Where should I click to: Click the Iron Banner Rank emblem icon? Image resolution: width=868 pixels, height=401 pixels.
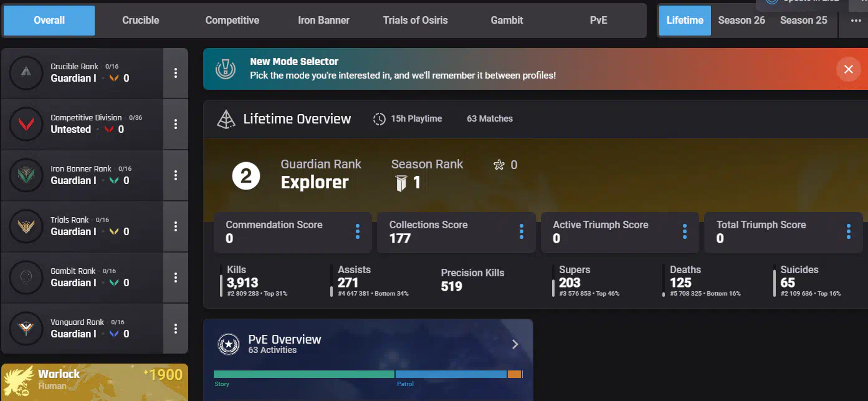(26, 175)
